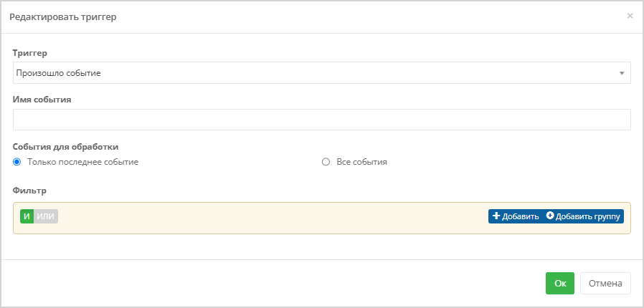Click the circled plus icon for Добавить группу
This screenshot has height=308, width=644.
coord(550,216)
